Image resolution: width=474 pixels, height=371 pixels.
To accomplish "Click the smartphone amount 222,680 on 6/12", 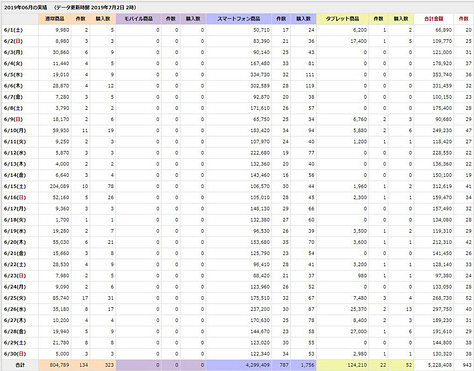I will pyautogui.click(x=260, y=153).
